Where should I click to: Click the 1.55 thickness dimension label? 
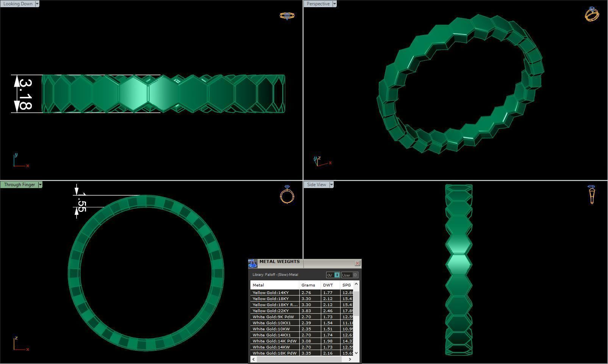(x=81, y=202)
